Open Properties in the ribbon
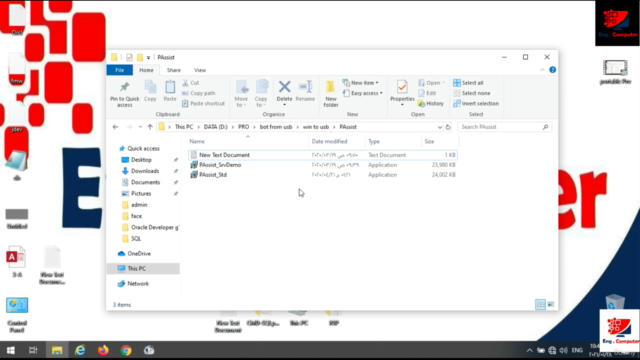 coord(402,93)
